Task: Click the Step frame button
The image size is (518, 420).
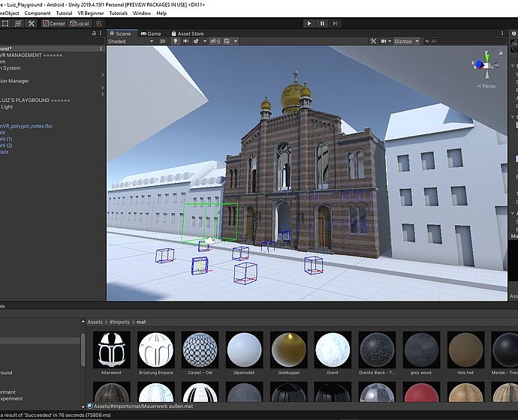Action: 336,23
